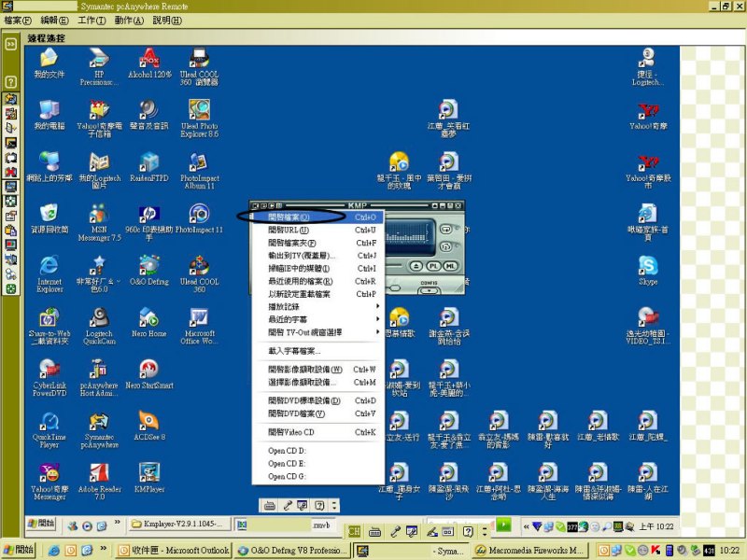The image size is (747, 560).
Task: Toggle the KMP ML button
Action: (x=450, y=266)
